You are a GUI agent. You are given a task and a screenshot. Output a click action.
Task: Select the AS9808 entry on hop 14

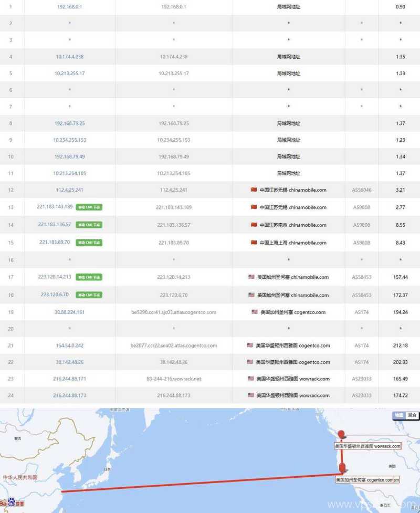(x=361, y=225)
